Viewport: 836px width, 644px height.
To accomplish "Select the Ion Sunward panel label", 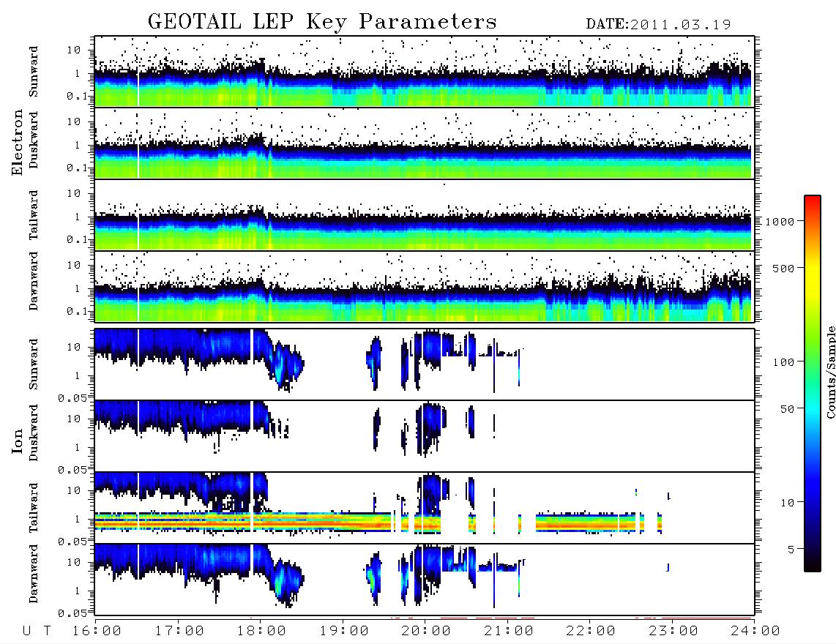I will (34, 364).
